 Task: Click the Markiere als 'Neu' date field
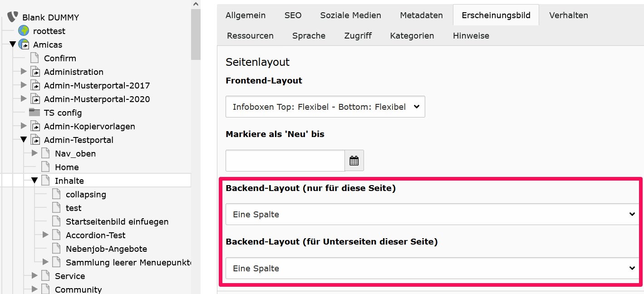[x=285, y=161]
